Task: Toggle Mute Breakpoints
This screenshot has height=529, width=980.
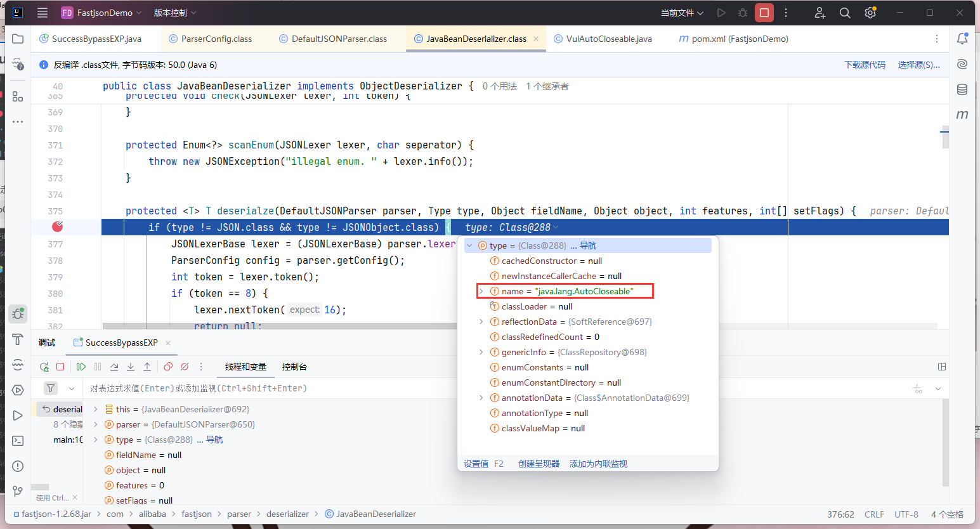Action: [185, 367]
